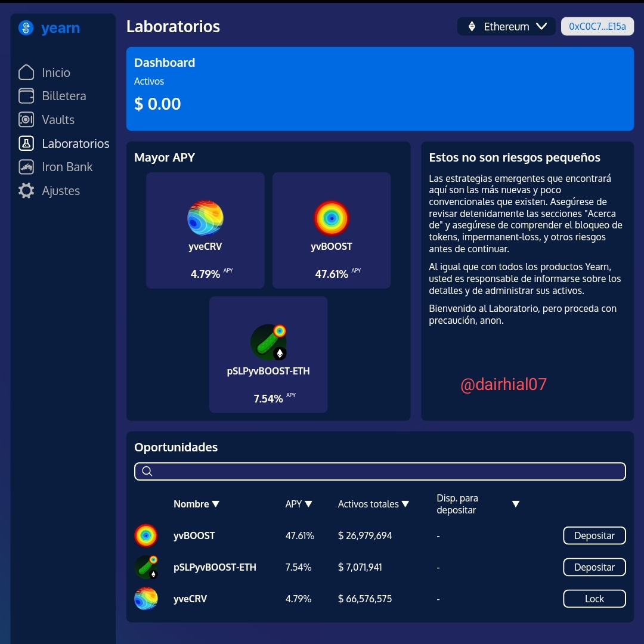Screen dimensions: 644x644
Task: Click pSLPyvBOOST-ETH name in table row
Action: point(215,567)
